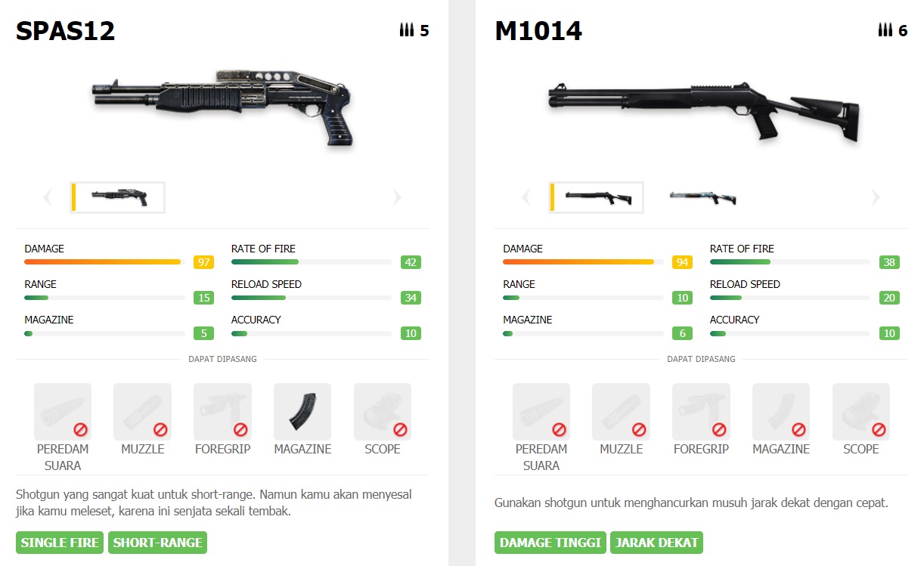
Task: Click the SPAS12 Muzzle attachment icon
Action: pos(142,412)
